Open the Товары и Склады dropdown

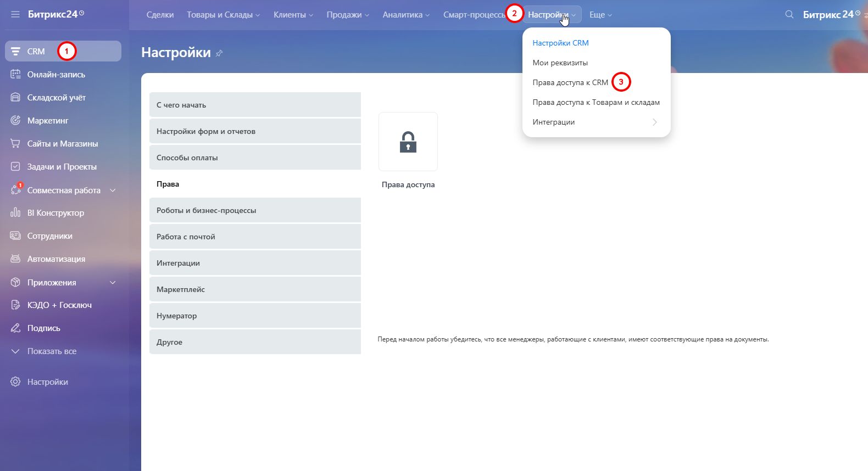point(222,15)
